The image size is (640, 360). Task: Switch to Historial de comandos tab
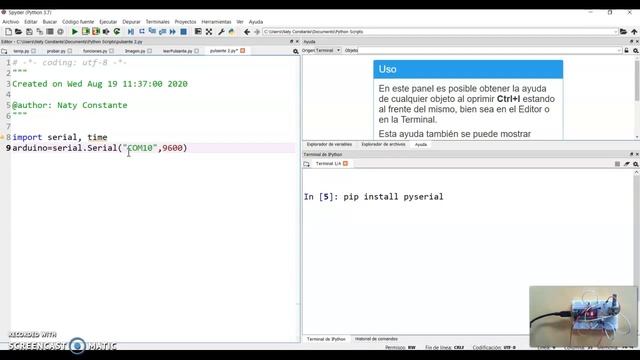coord(376,339)
